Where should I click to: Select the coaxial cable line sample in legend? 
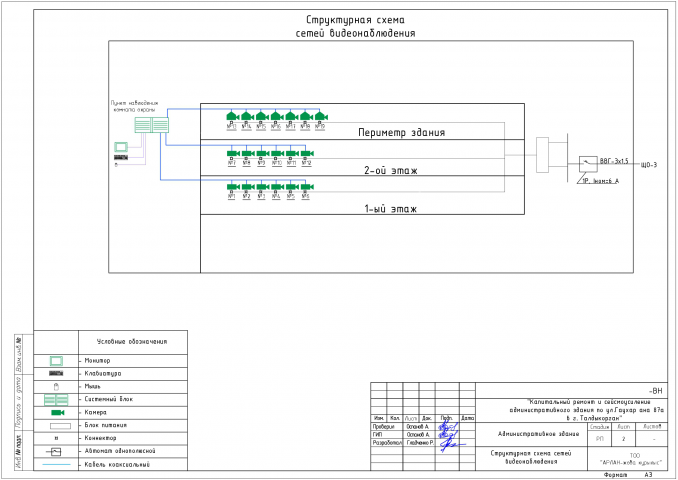(x=56, y=464)
